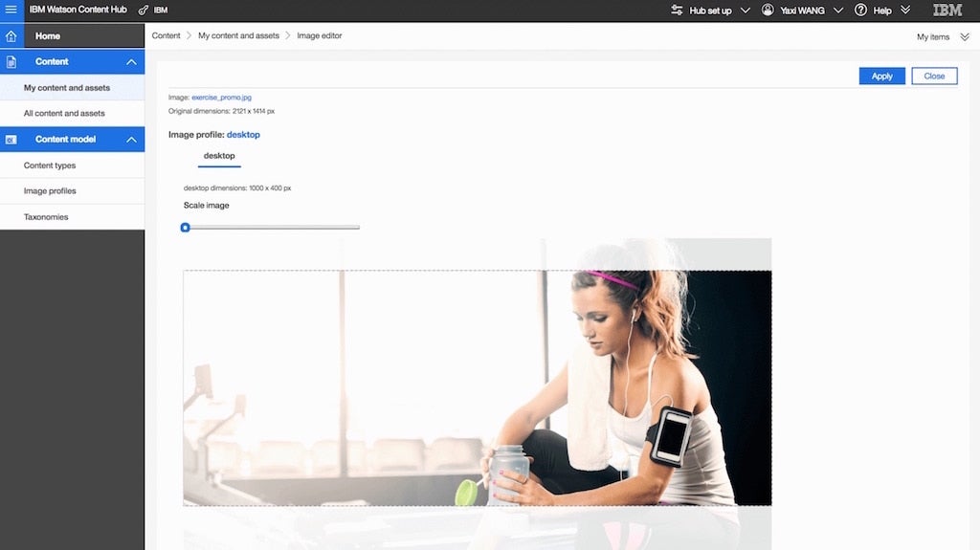
Task: Click the Help question mark icon
Action: tap(860, 10)
